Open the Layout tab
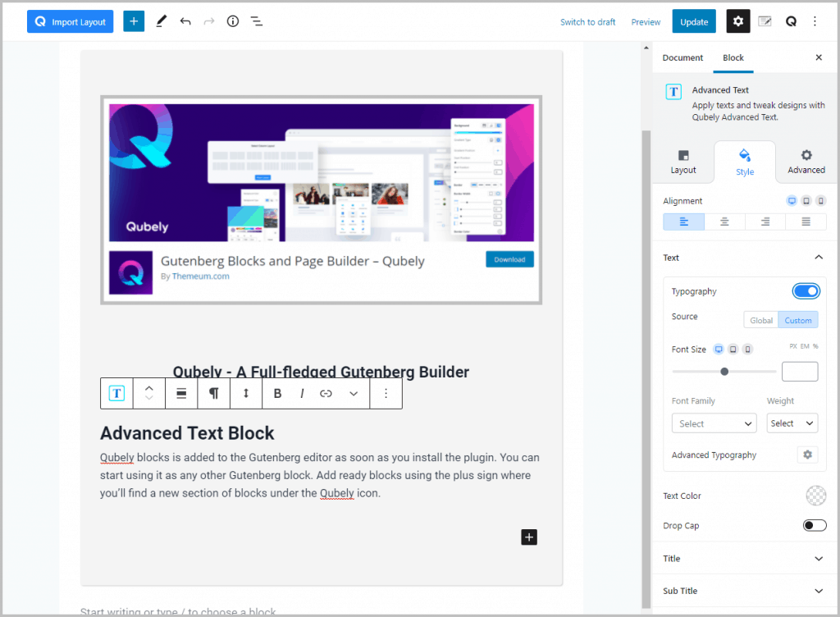 point(683,162)
